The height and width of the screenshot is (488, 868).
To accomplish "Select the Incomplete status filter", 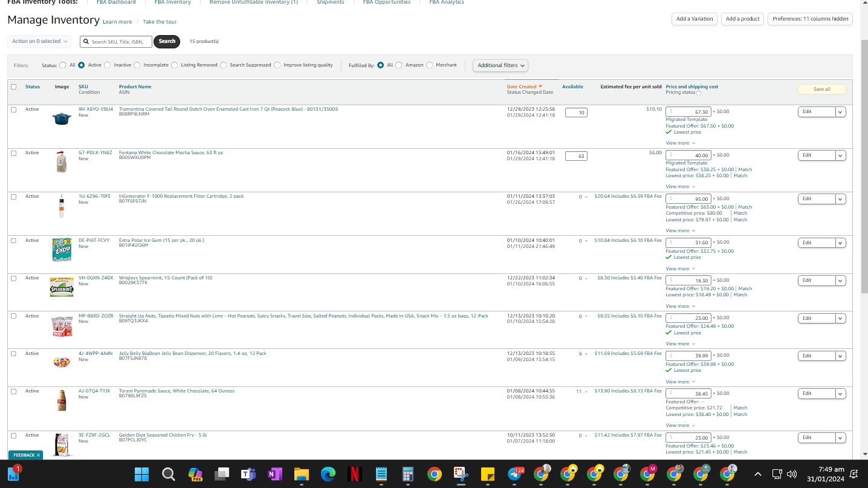I will pos(137,65).
